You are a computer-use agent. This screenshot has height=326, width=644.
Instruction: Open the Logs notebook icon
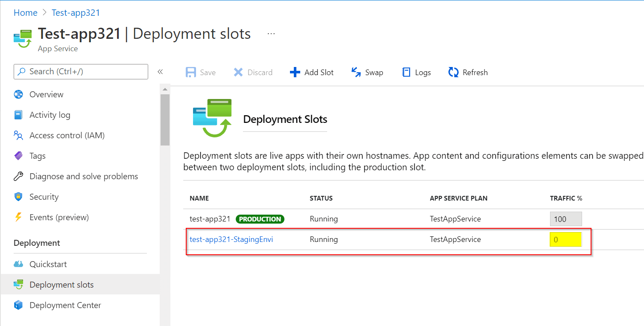[x=406, y=73]
